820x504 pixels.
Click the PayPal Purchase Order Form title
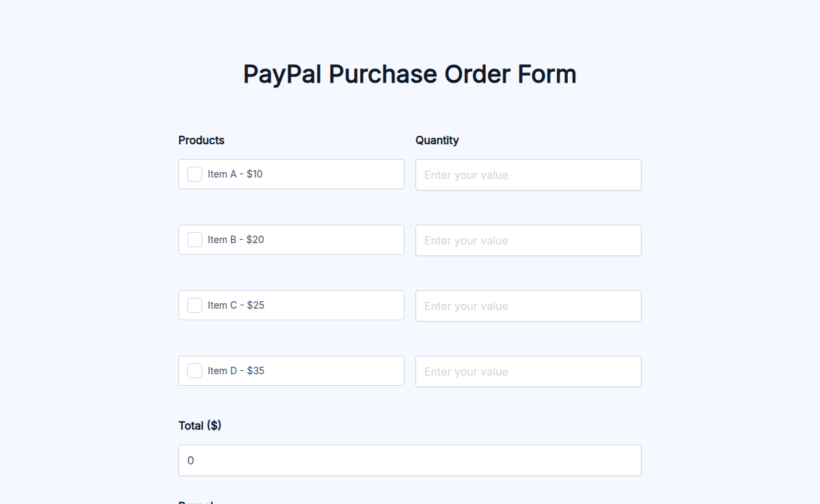coord(409,74)
